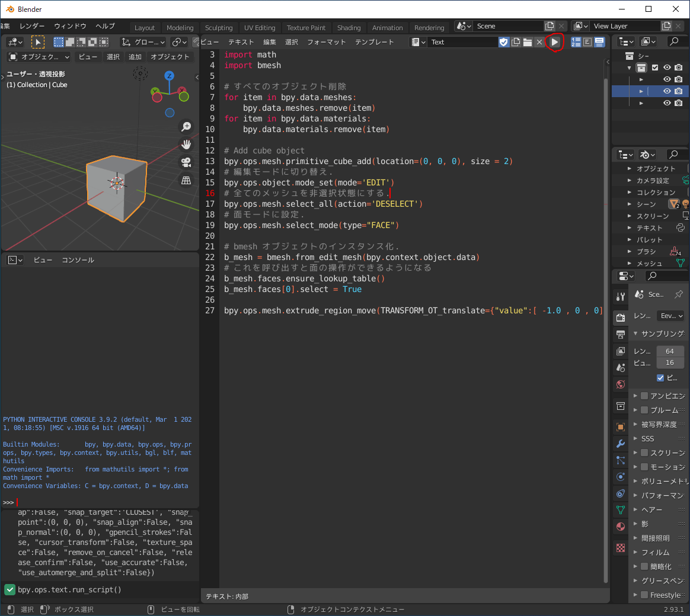Image resolution: width=690 pixels, height=616 pixels.
Task: Open Object Constraint properties tab
Action: (621, 493)
